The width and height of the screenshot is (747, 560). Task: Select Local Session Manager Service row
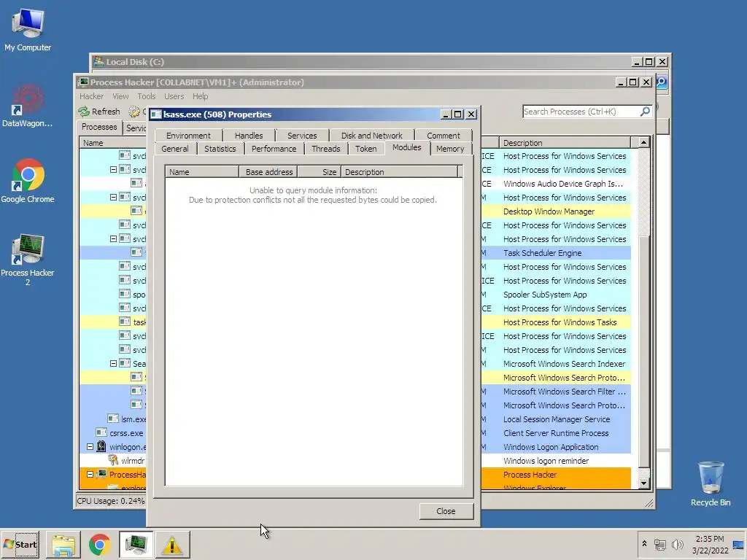(x=556, y=419)
